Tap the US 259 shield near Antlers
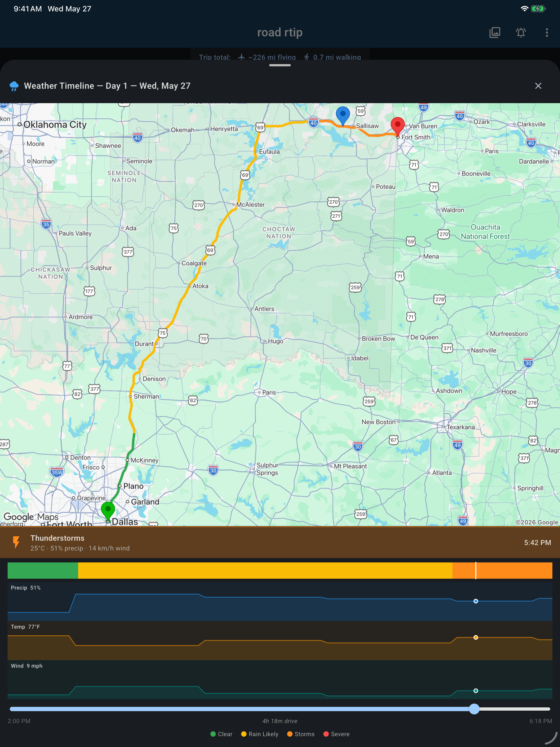 355,287
